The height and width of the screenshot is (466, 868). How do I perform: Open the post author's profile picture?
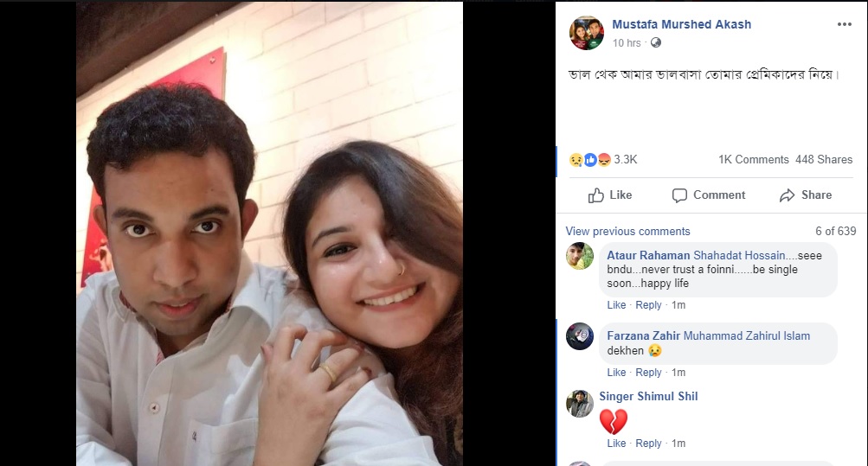point(586,33)
